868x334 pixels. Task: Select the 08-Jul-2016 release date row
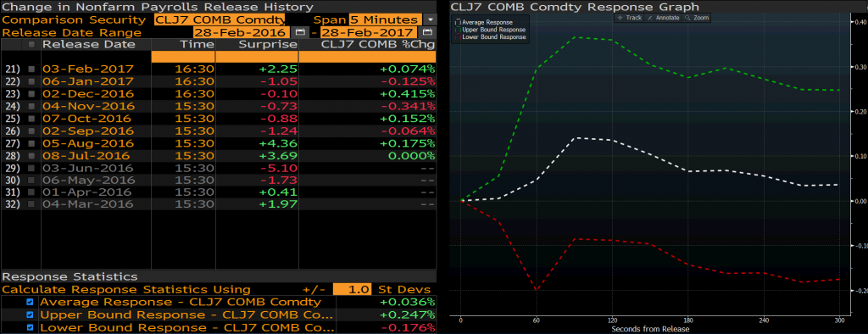pyautogui.click(x=86, y=155)
